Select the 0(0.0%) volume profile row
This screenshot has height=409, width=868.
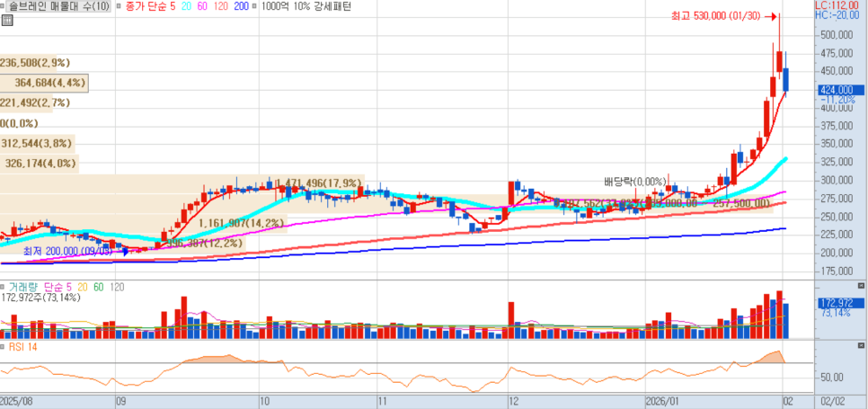tap(20, 123)
